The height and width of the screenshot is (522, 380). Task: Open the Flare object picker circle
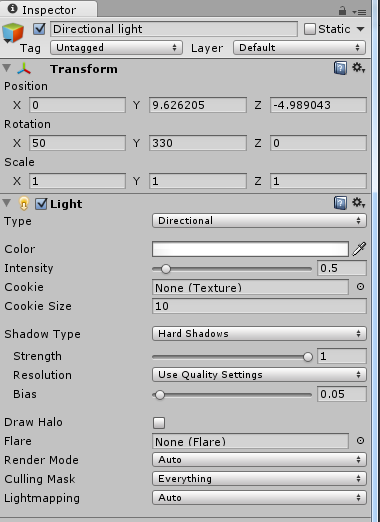point(360,441)
